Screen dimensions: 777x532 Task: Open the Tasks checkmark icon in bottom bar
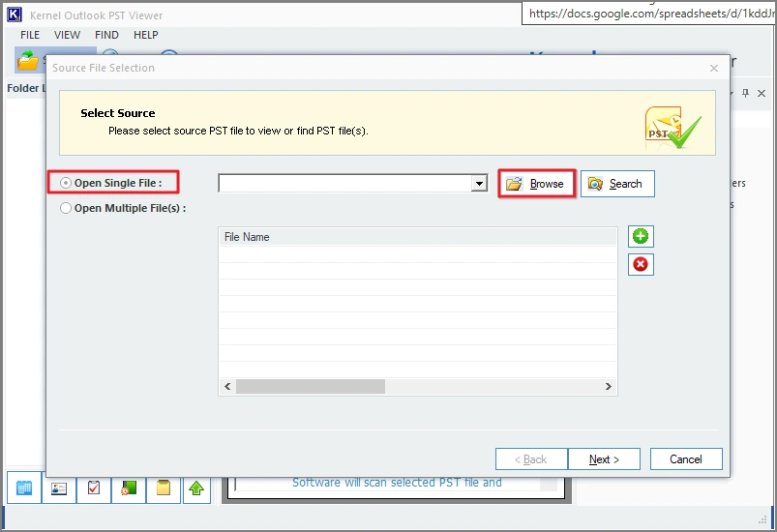tap(94, 488)
